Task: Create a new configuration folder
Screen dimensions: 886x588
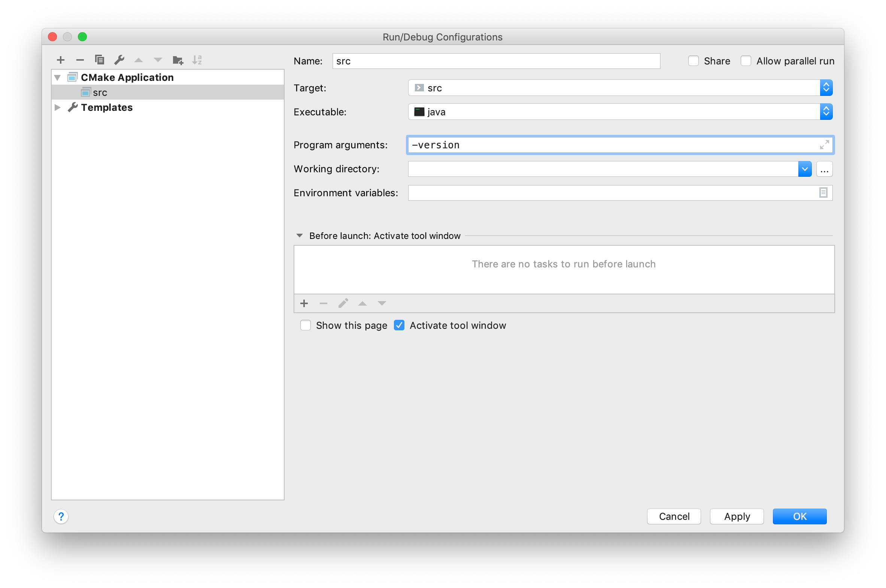Action: tap(178, 60)
